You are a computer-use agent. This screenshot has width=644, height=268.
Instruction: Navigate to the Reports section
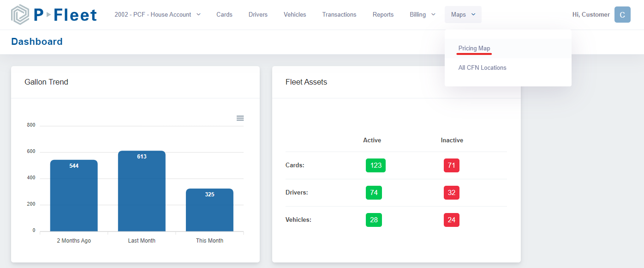[x=383, y=14]
